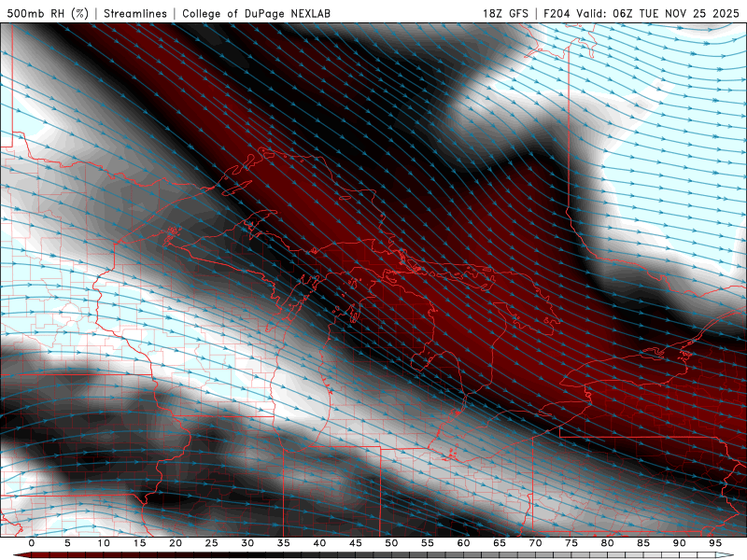Click the '40' tick label on the color scale
747x560 pixels.
click(x=319, y=543)
